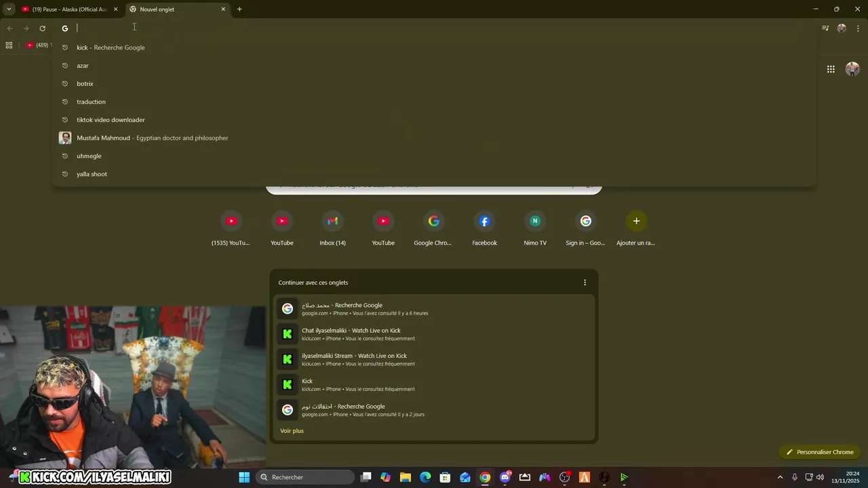
Task: Open the Google apps grid
Action: (831, 69)
